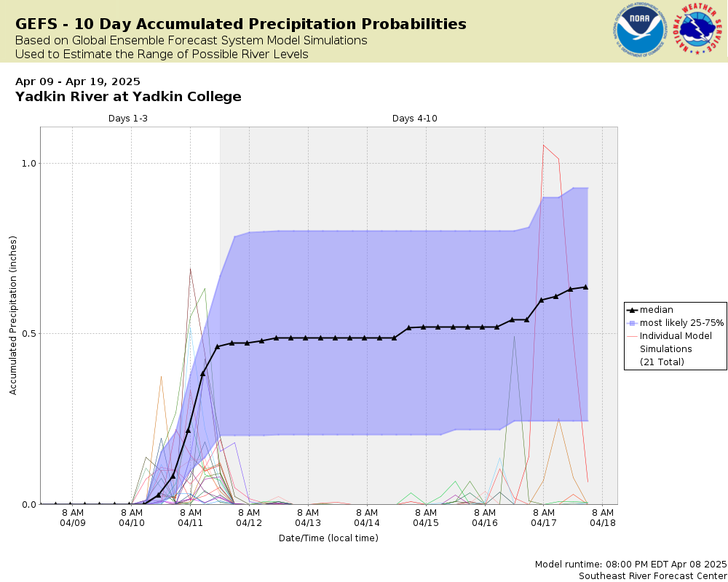
Task: Click the Accumulated Precipitation (inches) axis title
Action: [x=13, y=316]
